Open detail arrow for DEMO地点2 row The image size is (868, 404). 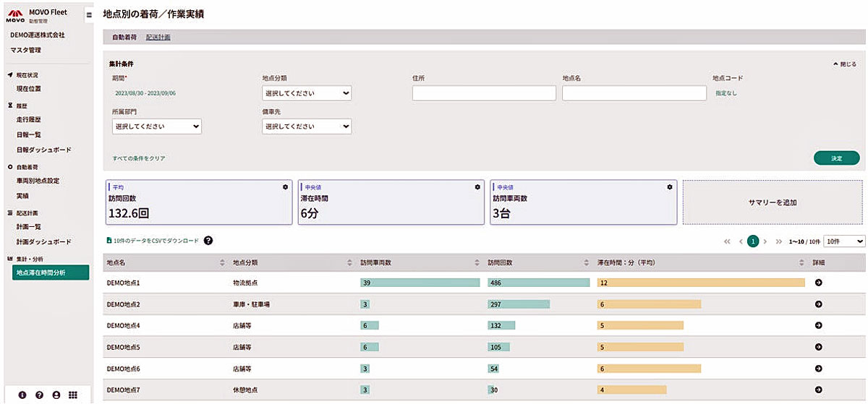tap(818, 304)
